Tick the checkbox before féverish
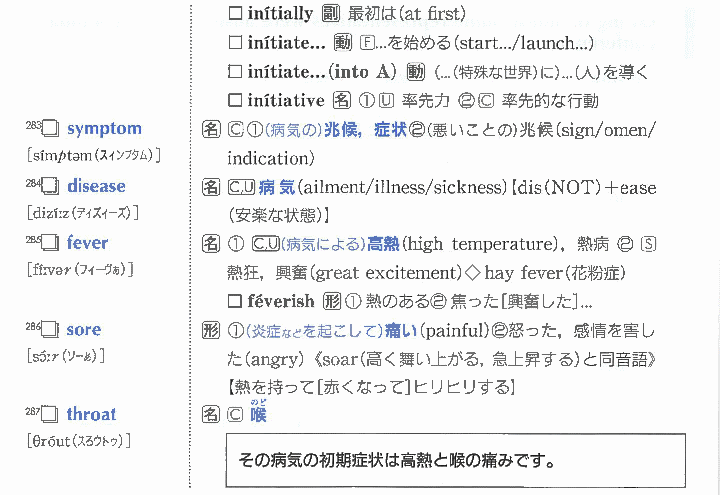The height and width of the screenshot is (495, 720). 236,301
